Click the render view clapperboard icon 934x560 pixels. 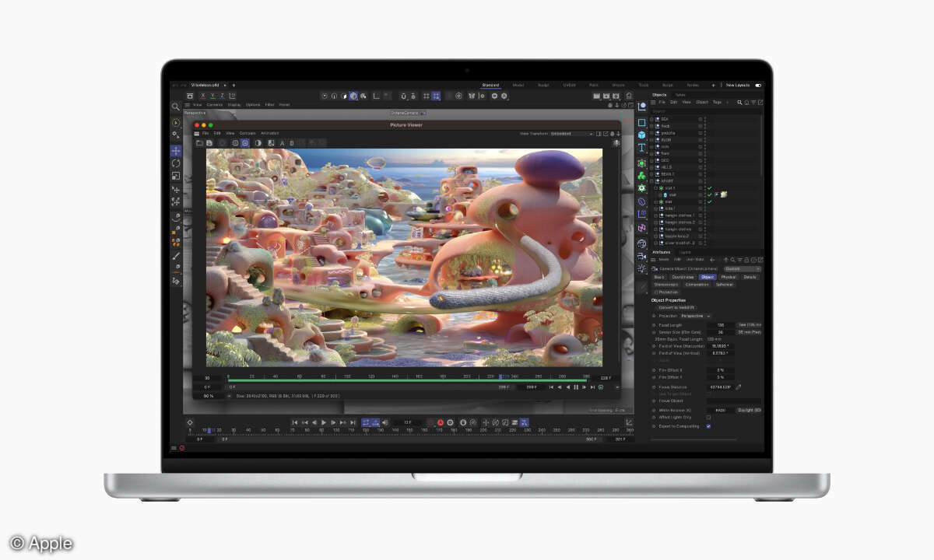597,96
